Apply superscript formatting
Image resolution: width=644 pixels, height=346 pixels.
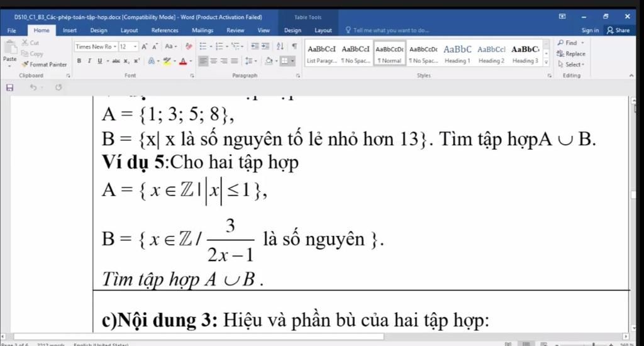(136, 61)
